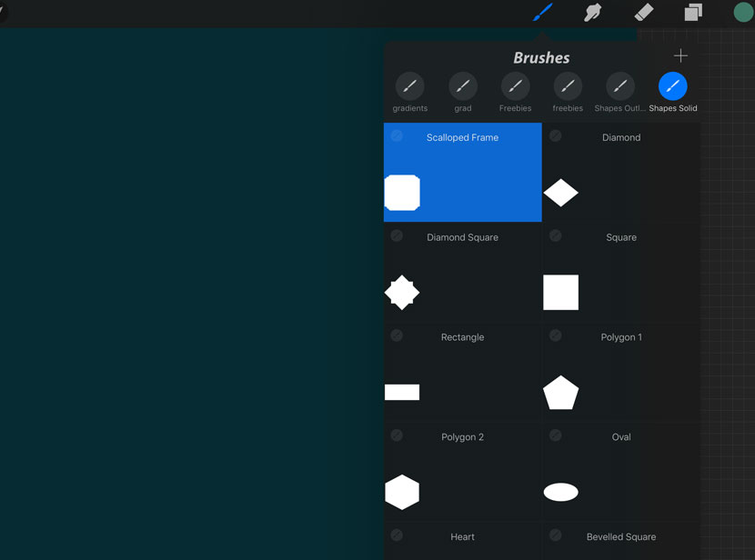Click the Scalloped Frame shape preview
This screenshot has width=755, height=560.
402,193
